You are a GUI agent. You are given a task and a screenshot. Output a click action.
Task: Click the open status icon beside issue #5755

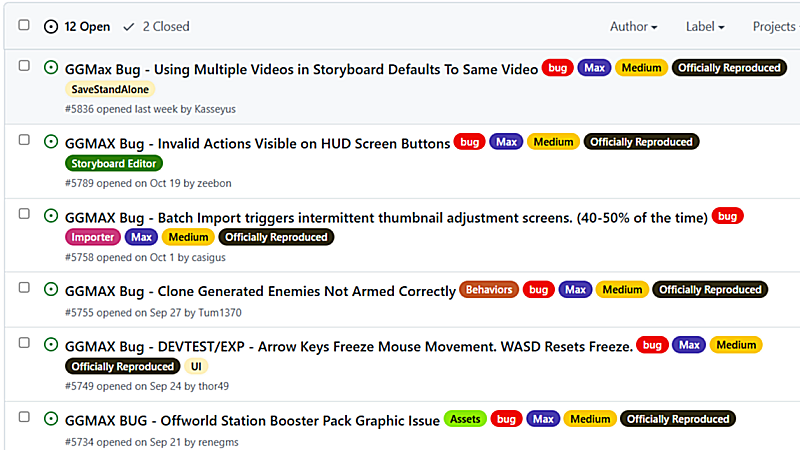[51, 289]
